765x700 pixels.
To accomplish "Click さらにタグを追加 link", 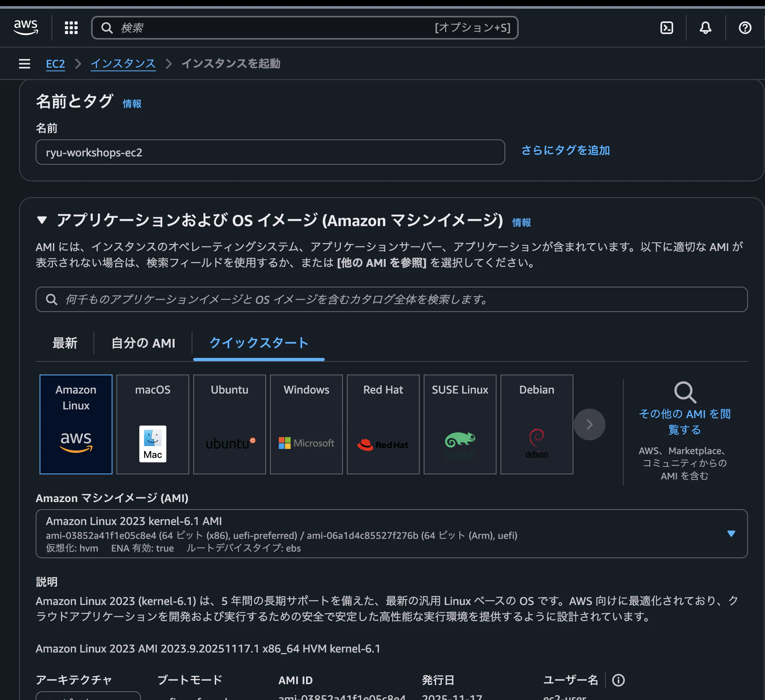I will tap(566, 150).
